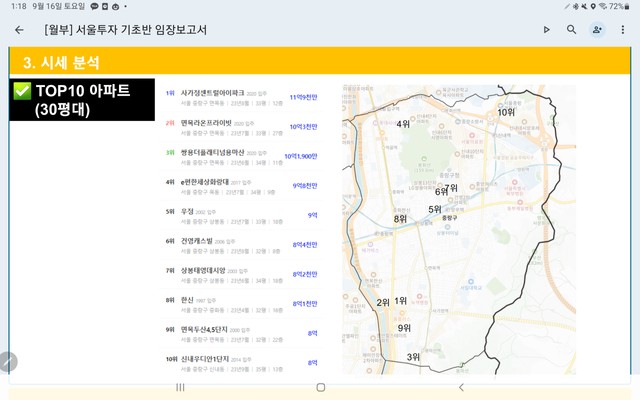Open the three-dot overflow menu
The height and width of the screenshot is (400, 640).
point(622,30)
